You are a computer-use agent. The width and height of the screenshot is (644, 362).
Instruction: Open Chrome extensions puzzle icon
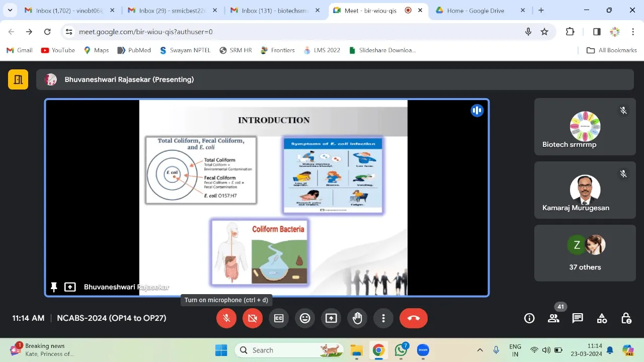pyautogui.click(x=570, y=32)
